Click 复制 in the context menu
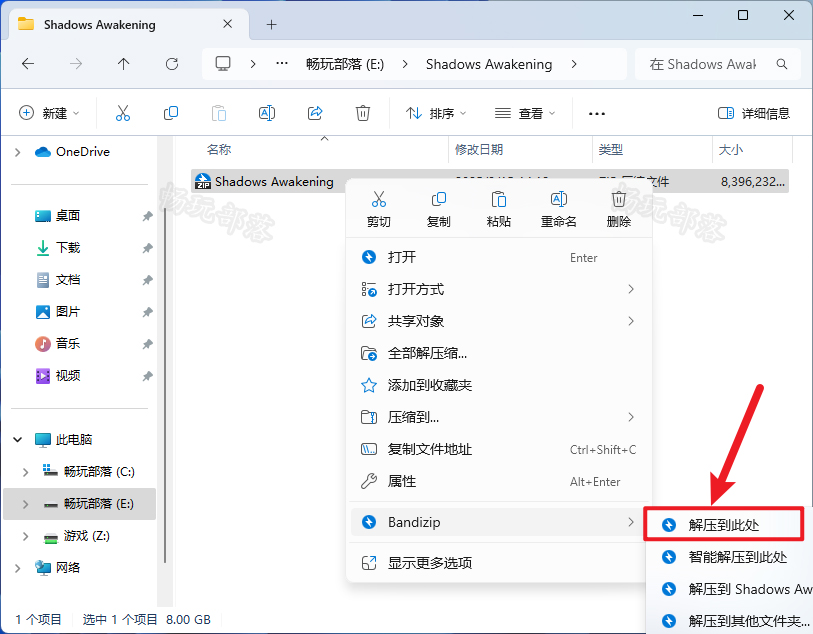 [439, 209]
